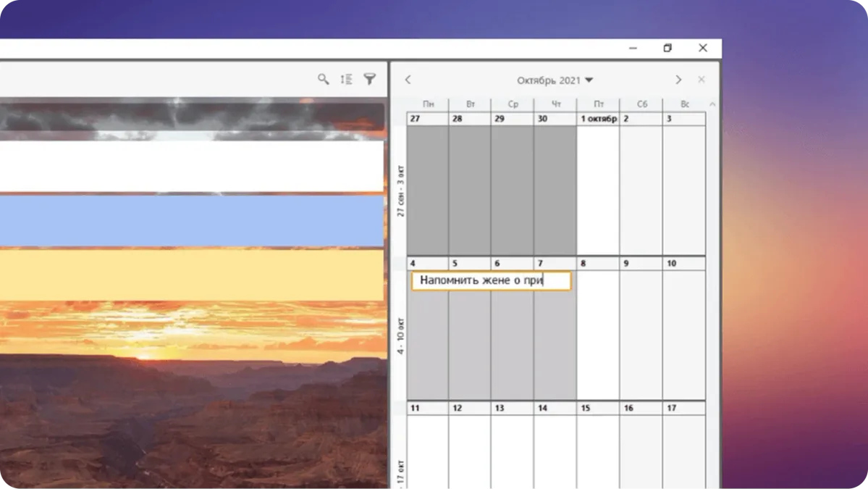
Task: Select the yellow note strip
Action: 191,275
